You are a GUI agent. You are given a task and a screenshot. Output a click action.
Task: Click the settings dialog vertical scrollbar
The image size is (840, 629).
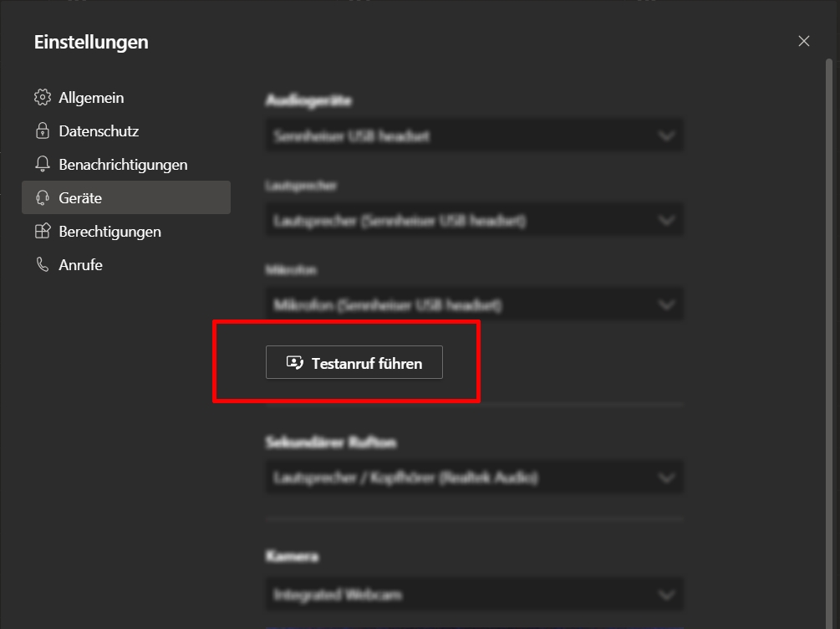829,343
